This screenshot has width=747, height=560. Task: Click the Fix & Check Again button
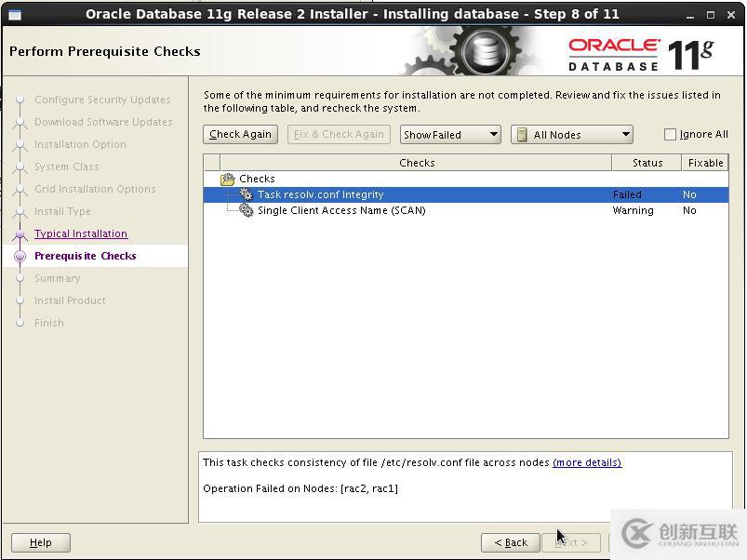339,135
